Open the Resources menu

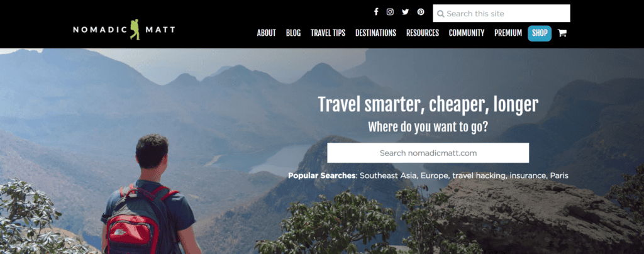click(423, 33)
